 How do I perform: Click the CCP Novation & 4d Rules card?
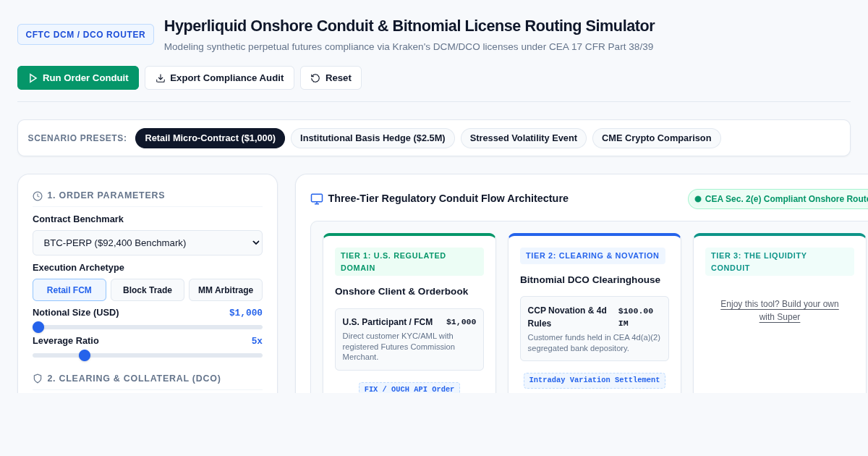tap(595, 329)
